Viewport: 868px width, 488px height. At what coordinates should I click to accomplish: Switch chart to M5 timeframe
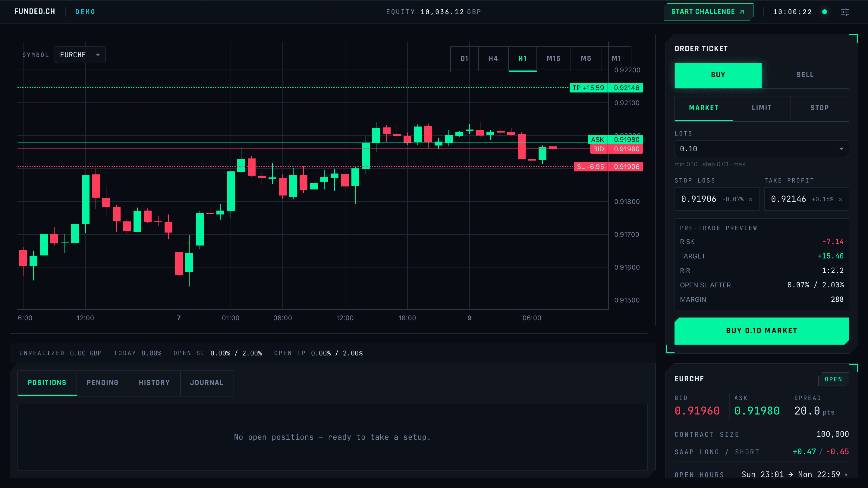point(586,59)
